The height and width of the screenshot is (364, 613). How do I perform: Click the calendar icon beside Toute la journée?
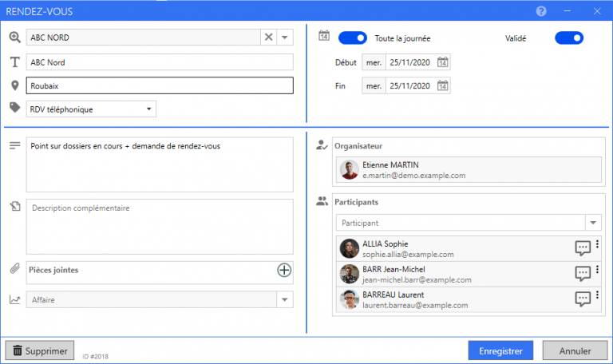[324, 36]
